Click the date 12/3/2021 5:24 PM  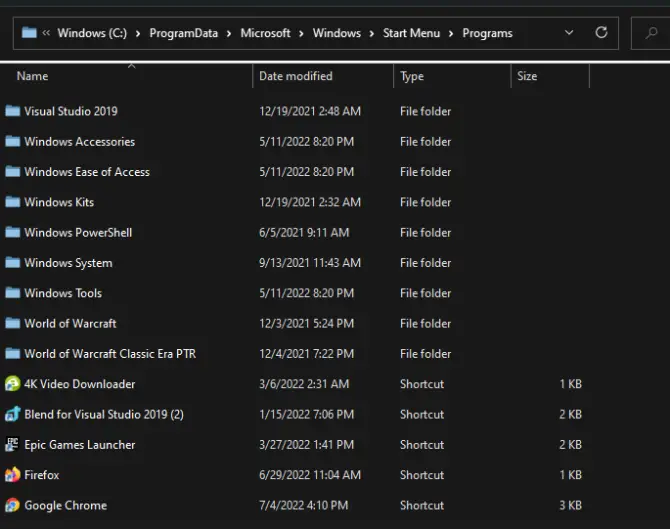pos(306,323)
